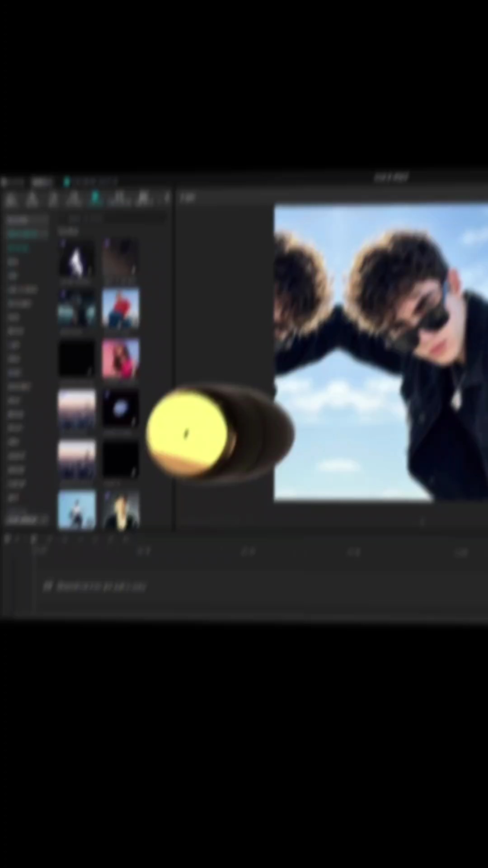Pick the white figure on dark background thumbnail
The width and height of the screenshot is (488, 868).
point(77,259)
